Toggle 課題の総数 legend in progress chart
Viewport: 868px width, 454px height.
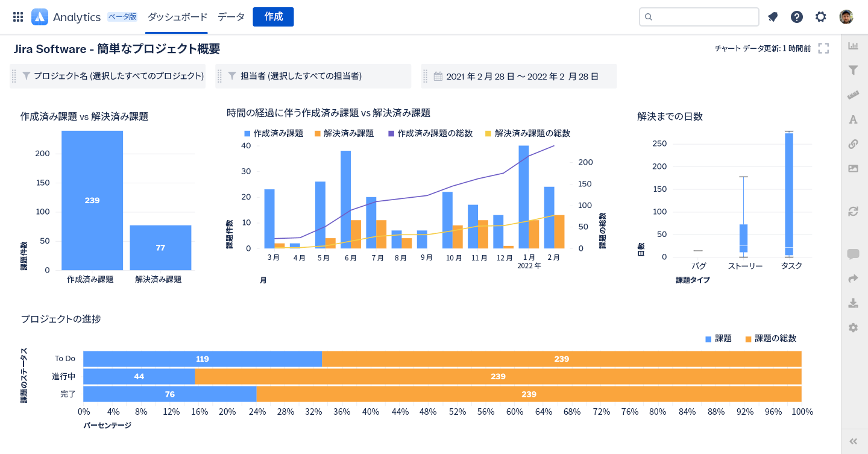771,339
